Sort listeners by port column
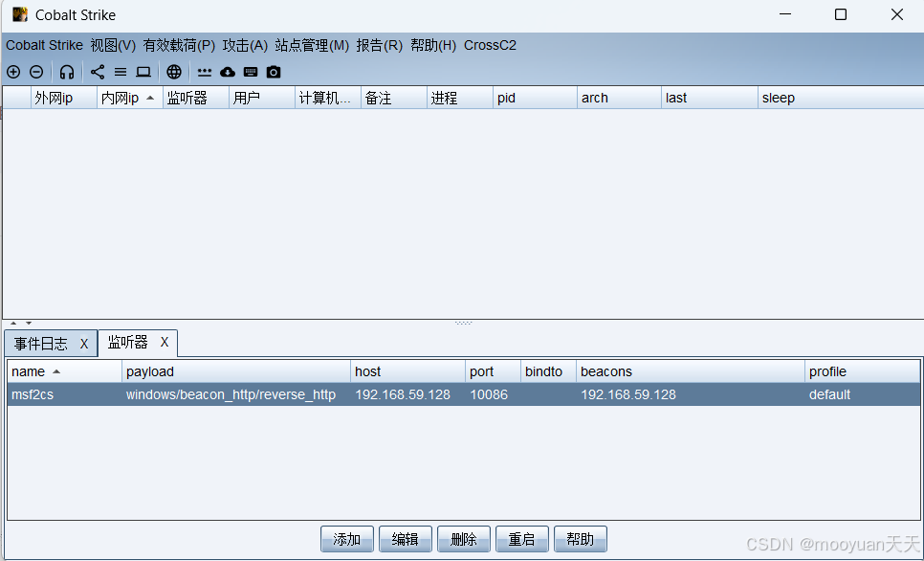 coord(494,371)
